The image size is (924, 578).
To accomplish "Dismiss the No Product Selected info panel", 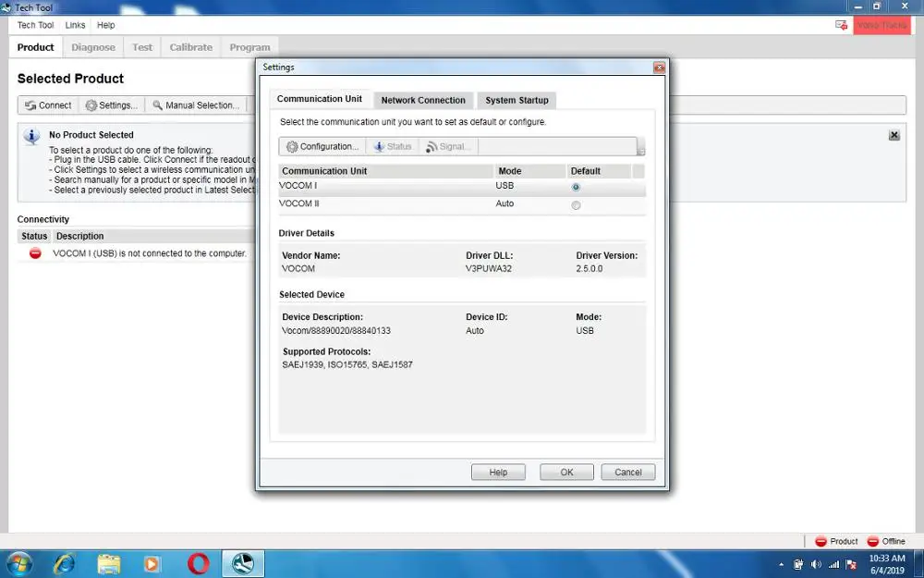I will tap(894, 135).
